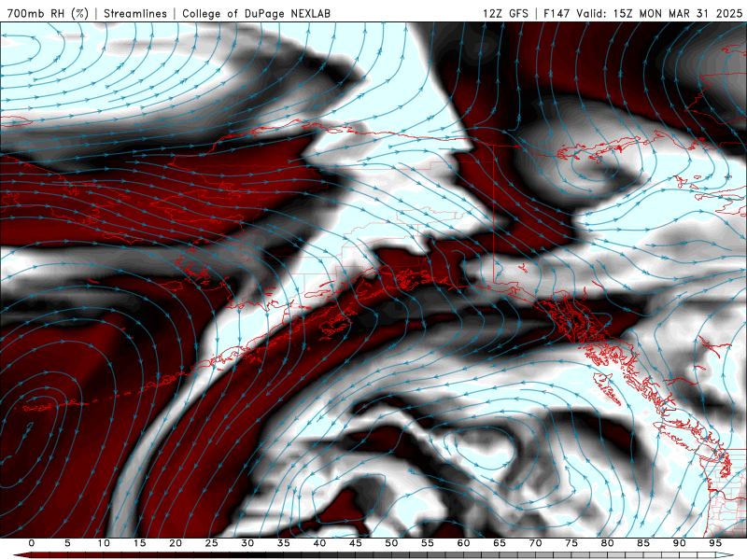The width and height of the screenshot is (747, 560).
Task: Click the '70' value on color scale
Action: (535, 543)
